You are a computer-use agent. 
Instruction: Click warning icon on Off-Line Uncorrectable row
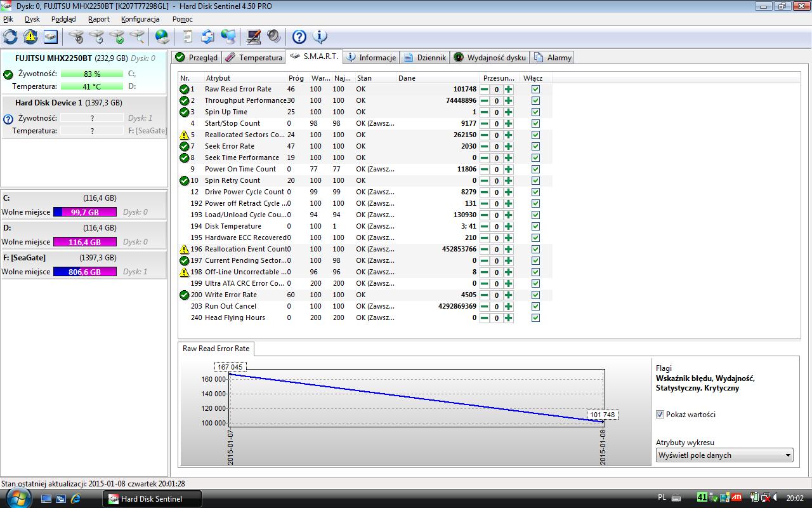point(185,272)
